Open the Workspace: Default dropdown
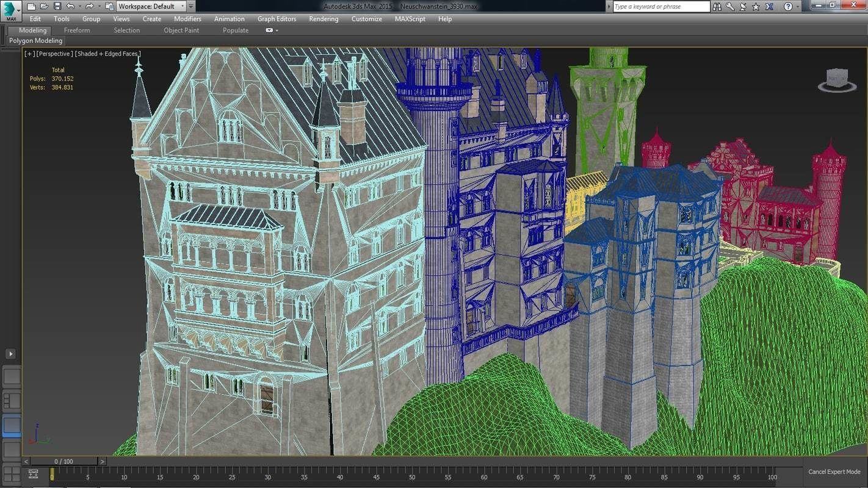Image resolution: width=868 pixels, height=488 pixels. 151,6
